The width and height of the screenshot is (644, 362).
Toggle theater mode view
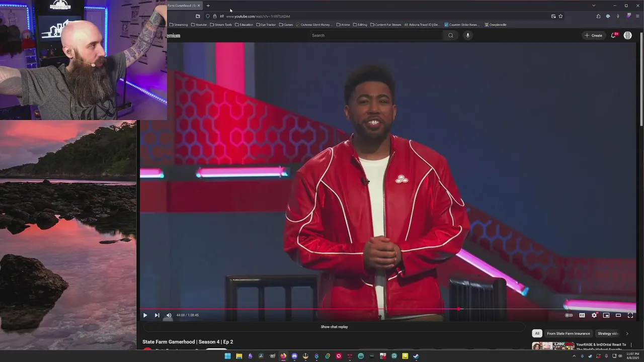[x=618, y=315]
